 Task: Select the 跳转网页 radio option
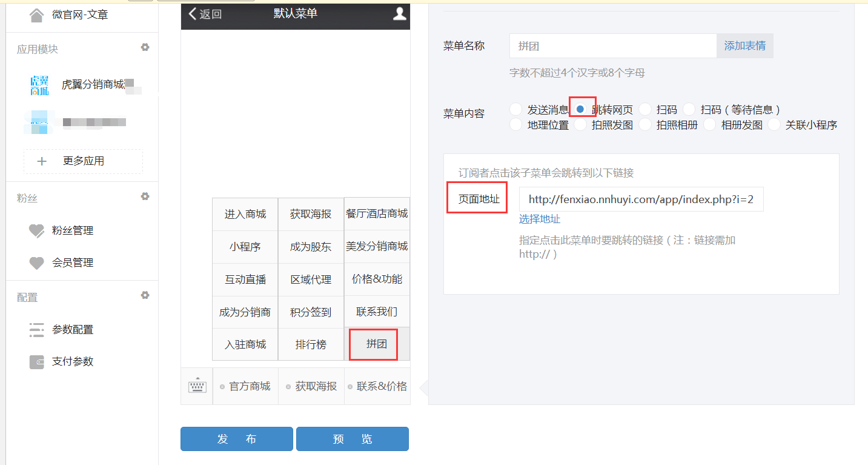580,109
